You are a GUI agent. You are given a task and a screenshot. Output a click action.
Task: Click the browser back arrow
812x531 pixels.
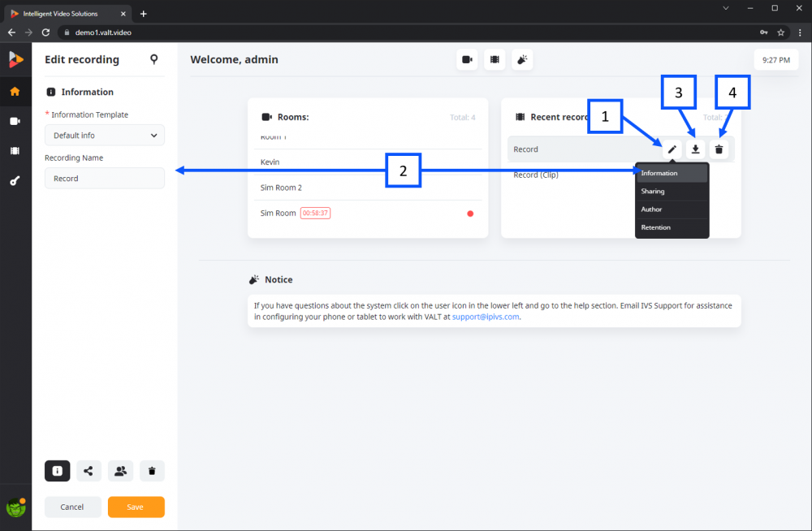coord(11,32)
